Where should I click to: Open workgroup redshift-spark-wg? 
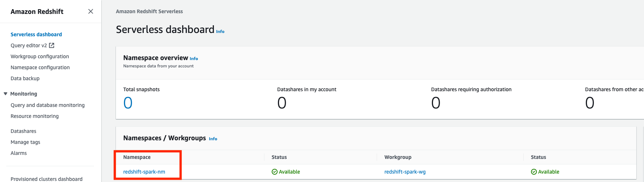tap(405, 172)
